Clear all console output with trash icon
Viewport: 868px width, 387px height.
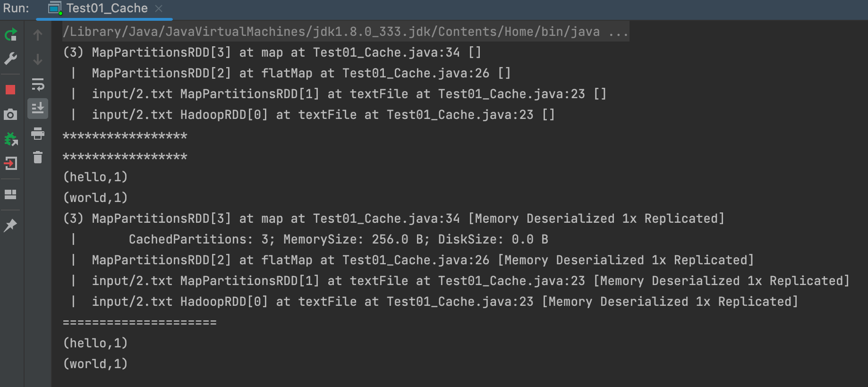38,157
